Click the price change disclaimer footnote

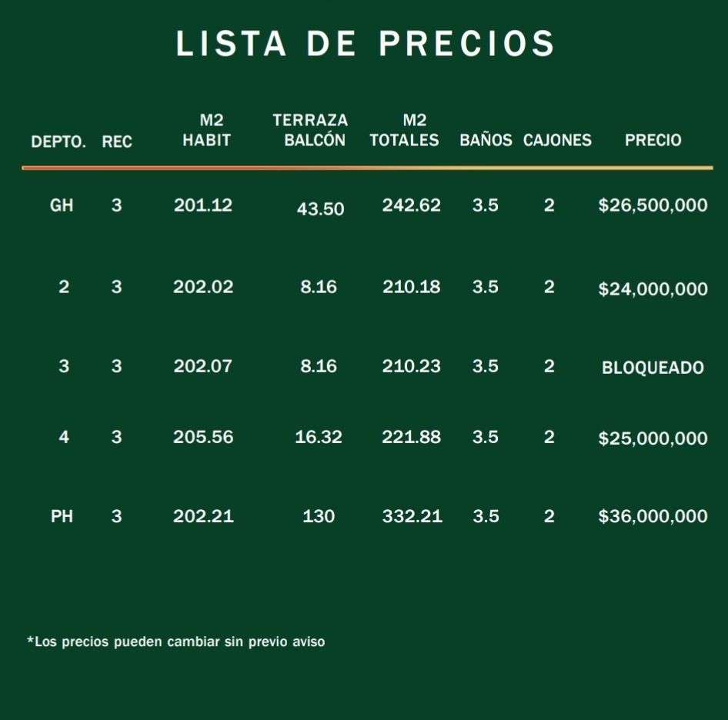[x=176, y=642]
